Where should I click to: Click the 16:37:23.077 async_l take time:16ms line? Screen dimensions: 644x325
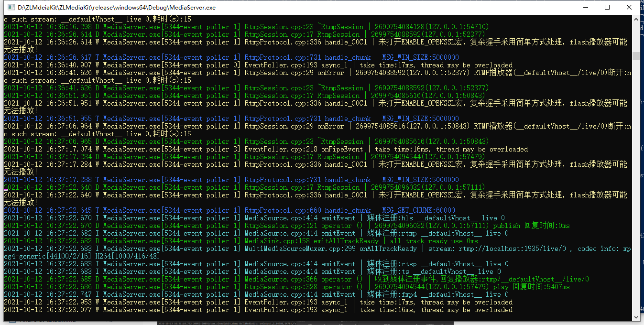pos(258,310)
